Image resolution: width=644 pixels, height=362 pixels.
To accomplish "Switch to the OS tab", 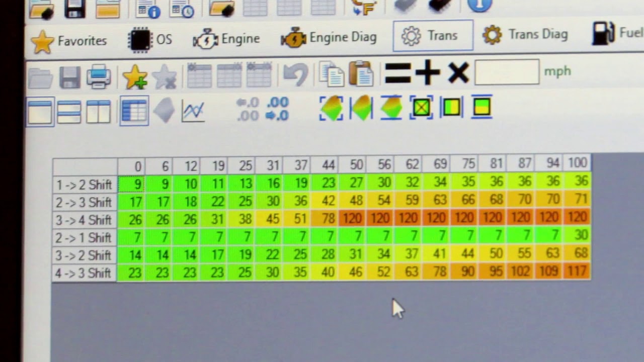I will click(x=150, y=40).
